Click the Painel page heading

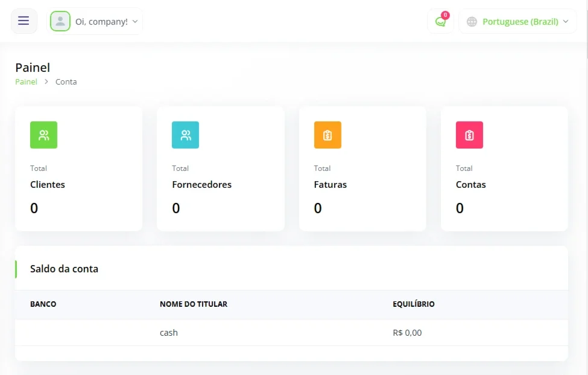point(33,68)
